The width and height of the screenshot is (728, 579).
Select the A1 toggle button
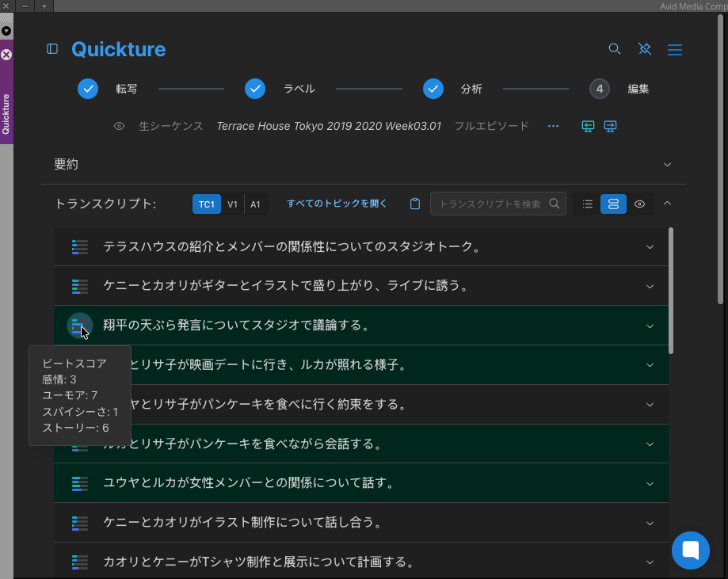point(255,204)
